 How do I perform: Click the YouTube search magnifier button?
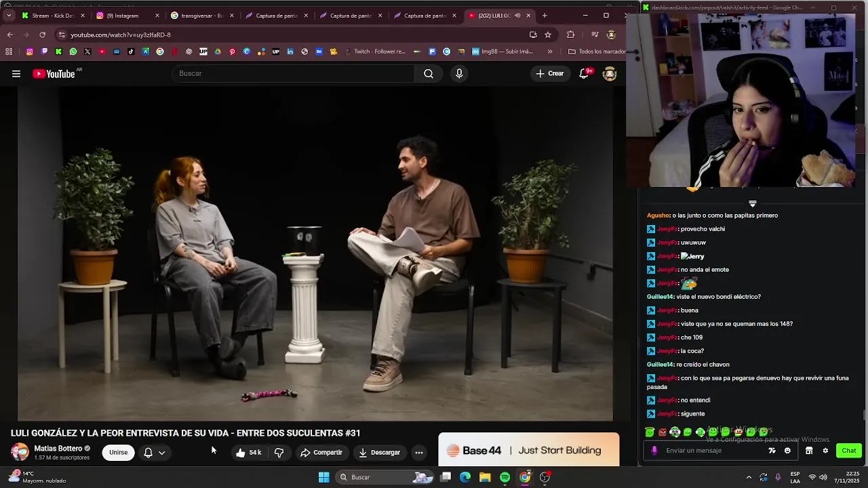429,73
